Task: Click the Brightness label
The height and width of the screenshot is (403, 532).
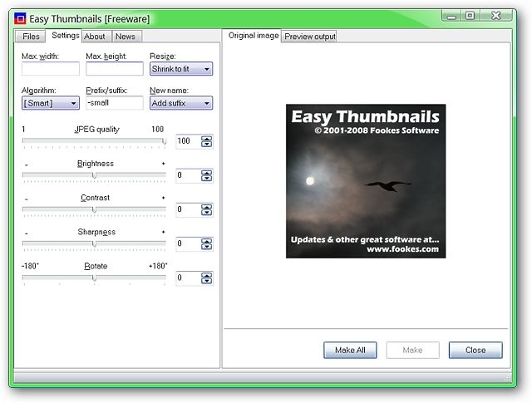Action: [x=96, y=164]
